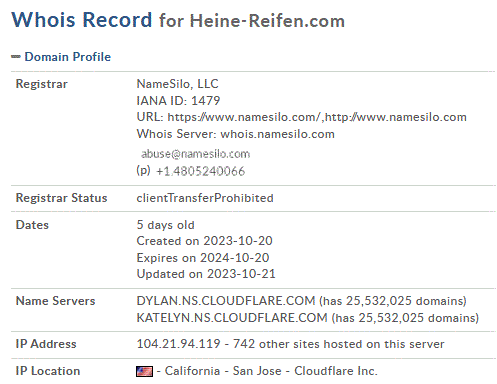
Task: Open KATELYN.NS.CLOUDFLARE.COM name server
Action: click(232, 318)
